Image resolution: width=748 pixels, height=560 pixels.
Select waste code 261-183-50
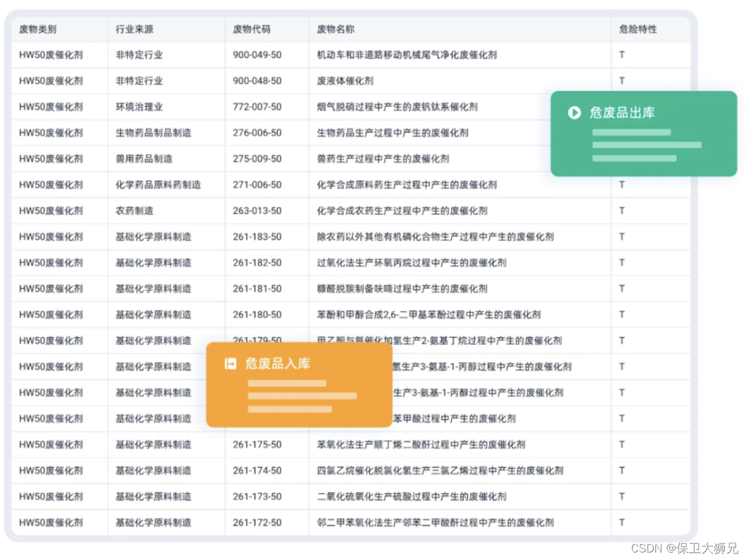click(x=257, y=237)
